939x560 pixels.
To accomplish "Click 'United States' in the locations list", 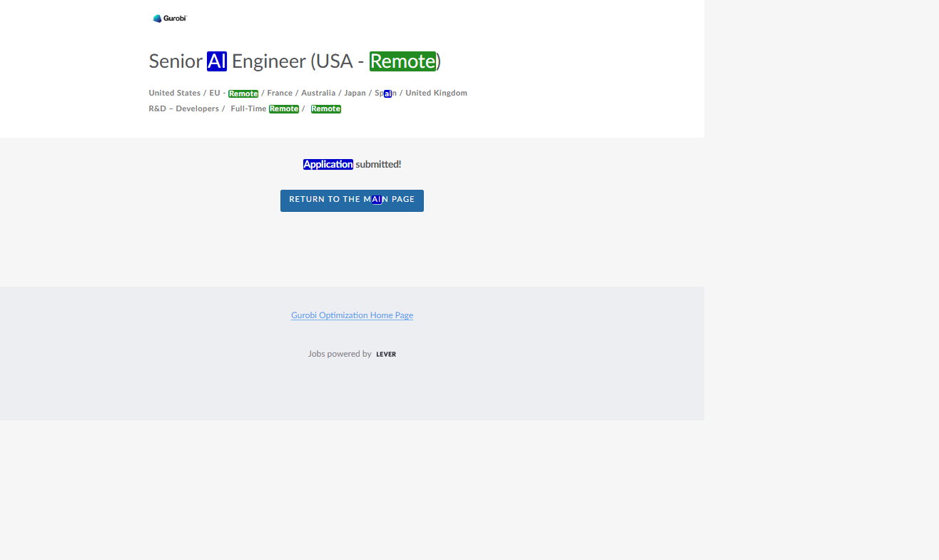I will (174, 93).
